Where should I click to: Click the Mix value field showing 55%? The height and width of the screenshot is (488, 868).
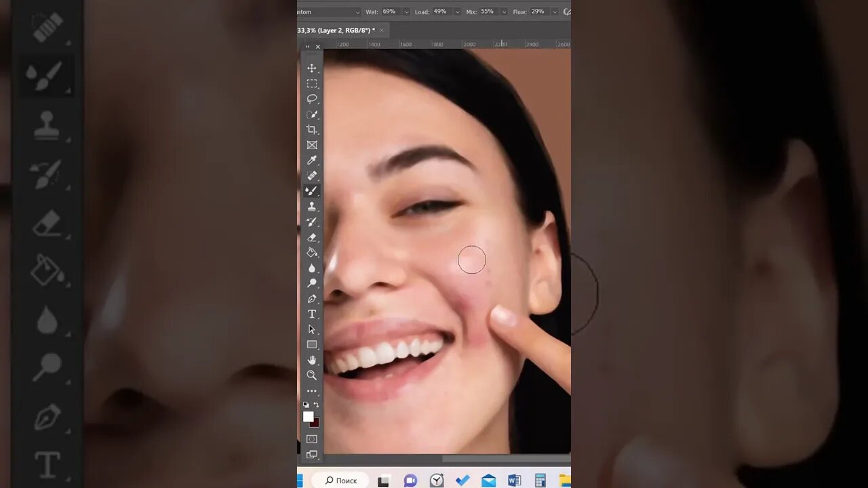pyautogui.click(x=488, y=12)
